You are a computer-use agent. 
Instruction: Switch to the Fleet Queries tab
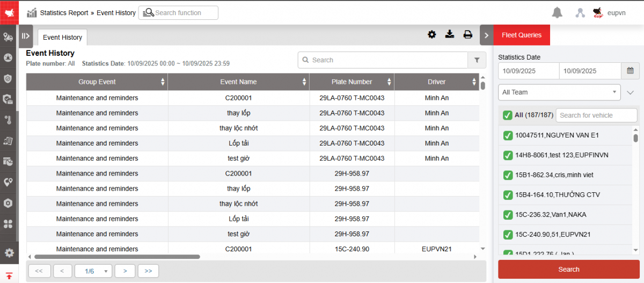click(522, 35)
